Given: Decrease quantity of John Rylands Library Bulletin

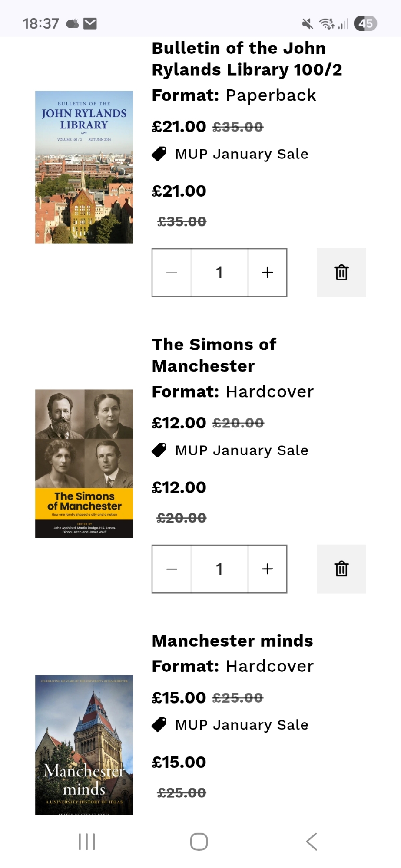Looking at the screenshot, I should coord(172,273).
